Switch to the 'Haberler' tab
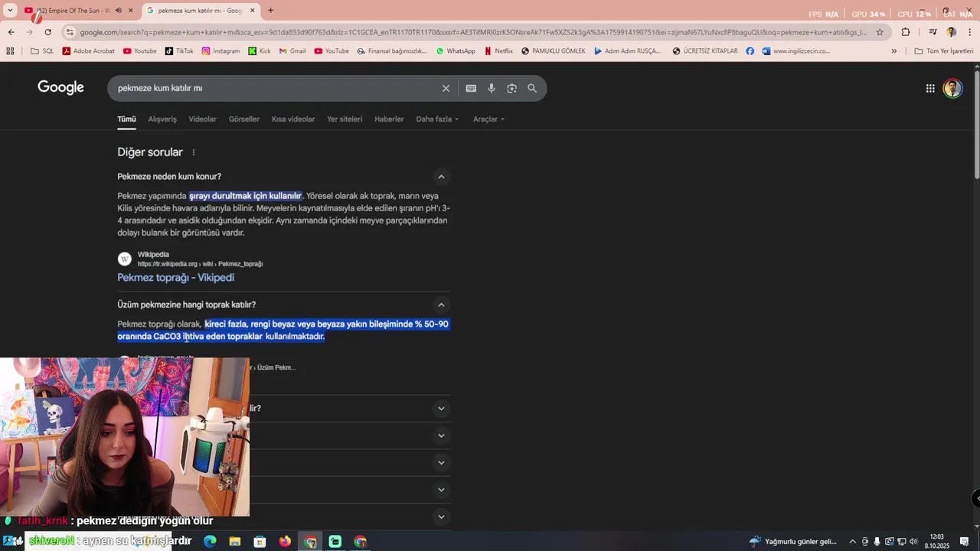Image resolution: width=980 pixels, height=551 pixels. coord(389,119)
